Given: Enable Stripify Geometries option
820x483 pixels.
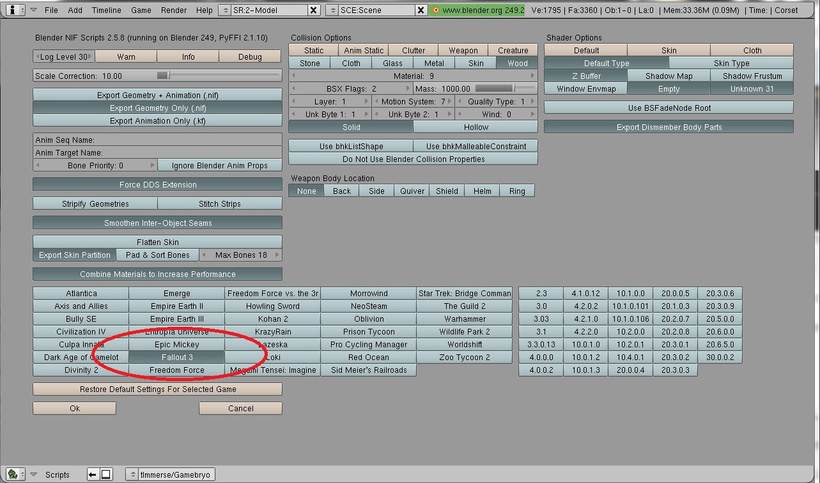Looking at the screenshot, I should [x=95, y=203].
